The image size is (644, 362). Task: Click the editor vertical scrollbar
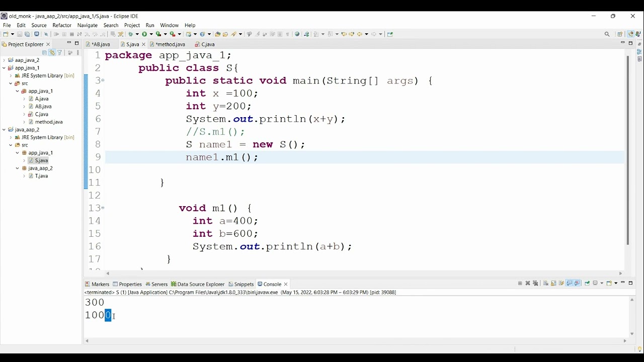(627, 151)
